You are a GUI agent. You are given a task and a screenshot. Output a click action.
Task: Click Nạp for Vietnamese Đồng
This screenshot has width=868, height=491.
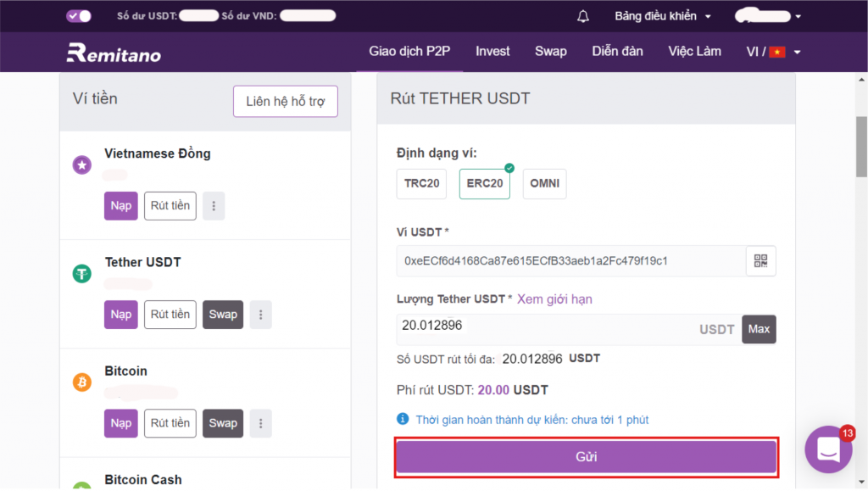click(120, 206)
